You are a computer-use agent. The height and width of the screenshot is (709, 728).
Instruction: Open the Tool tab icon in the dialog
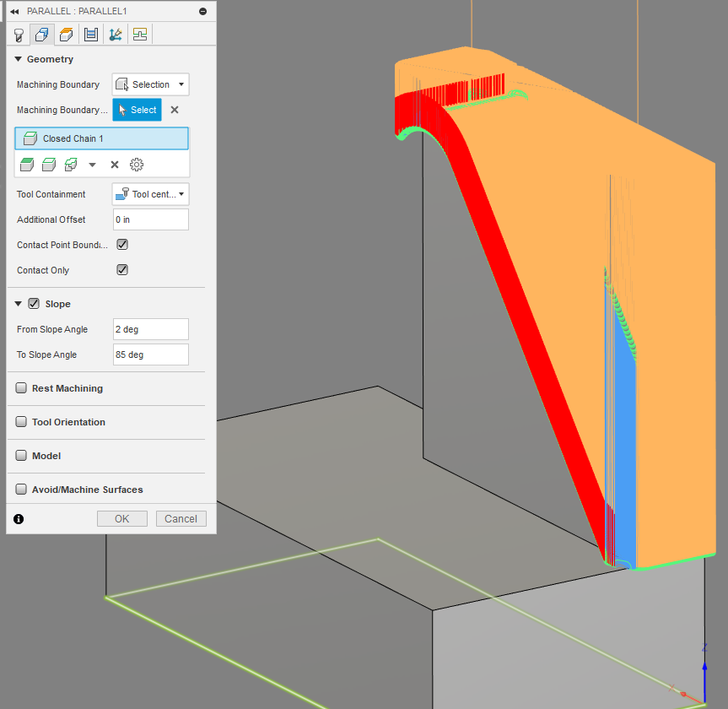pos(19,35)
